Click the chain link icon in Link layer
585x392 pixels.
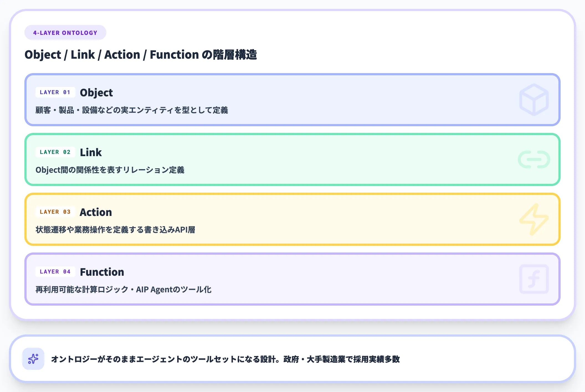coord(534,159)
